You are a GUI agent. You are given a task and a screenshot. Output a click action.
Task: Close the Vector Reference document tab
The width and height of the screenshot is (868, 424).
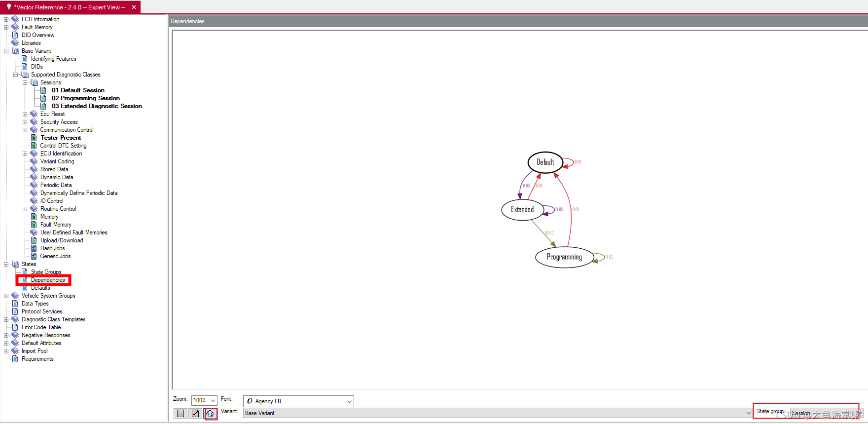tap(134, 7)
